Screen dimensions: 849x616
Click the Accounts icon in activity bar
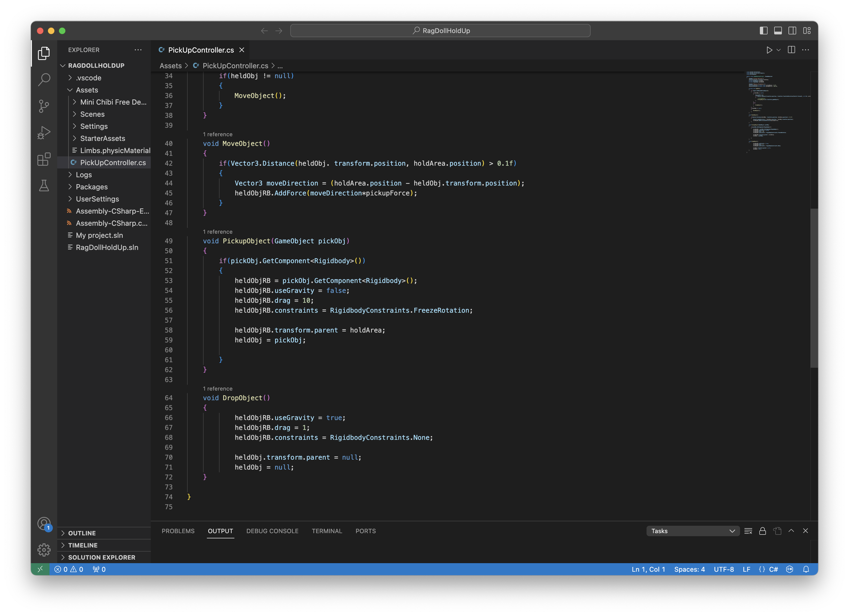tap(44, 524)
